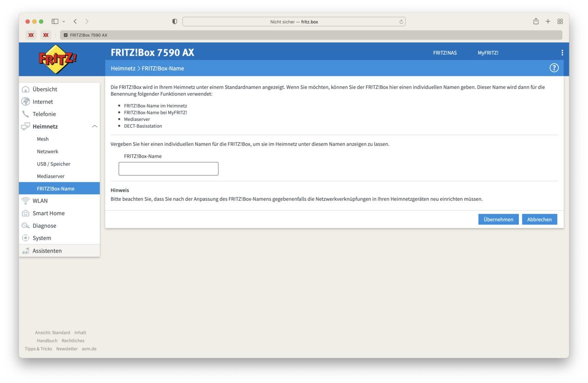Select the FRITZ!Box-Name submenu entry

coord(59,188)
